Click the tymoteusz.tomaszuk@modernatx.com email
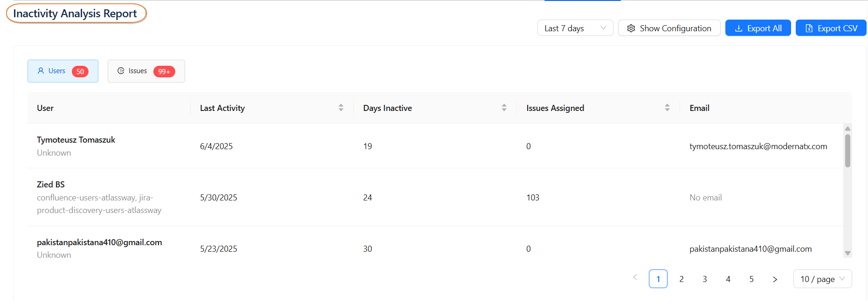The width and height of the screenshot is (868, 303). coord(758,146)
